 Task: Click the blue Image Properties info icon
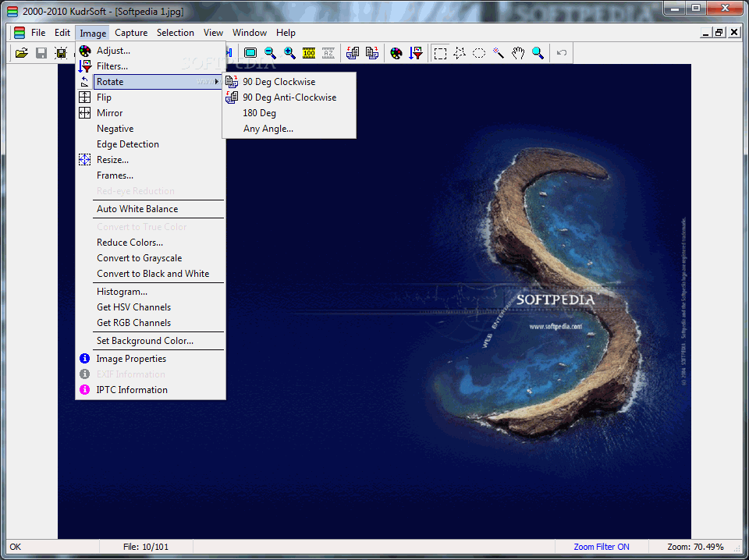coord(84,359)
